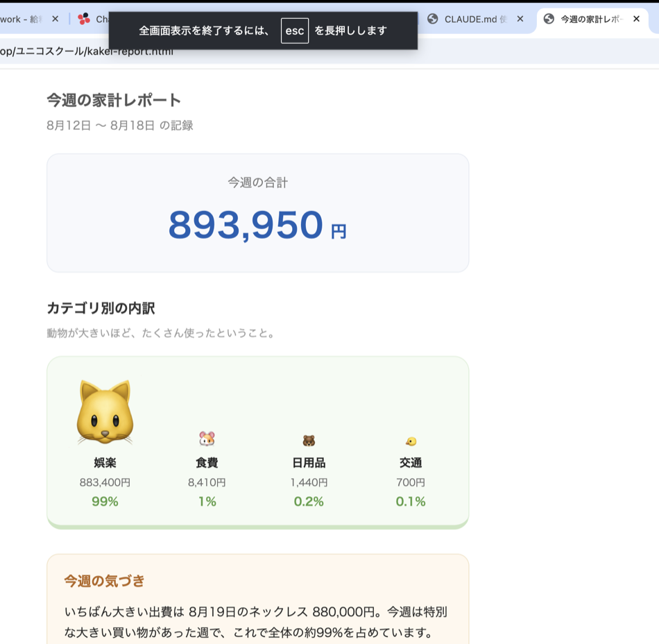Screen dimensions: 659x644
Task: Click the 700円 amount
Action: point(411,482)
